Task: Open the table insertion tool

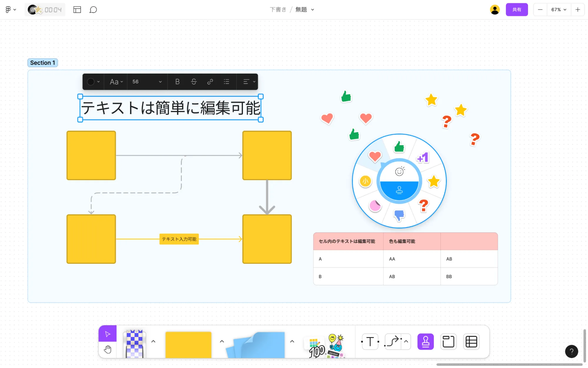Action: (x=471, y=341)
